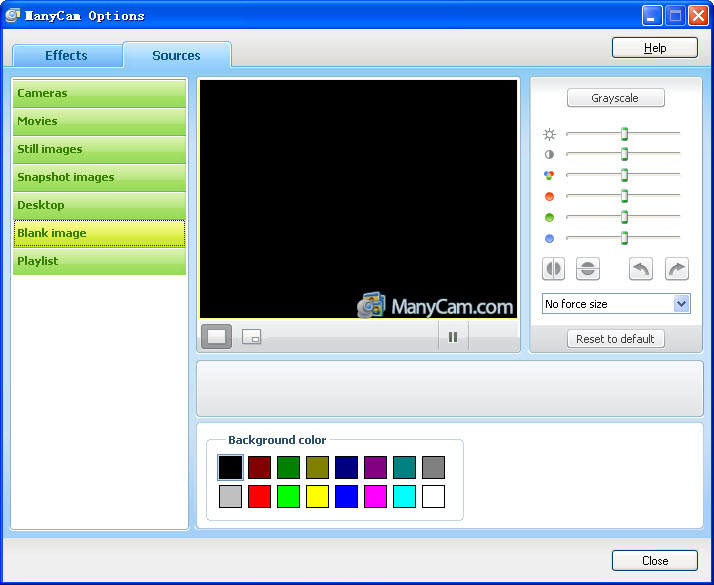Click the red channel dot icon
714x585 pixels.
(x=550, y=196)
